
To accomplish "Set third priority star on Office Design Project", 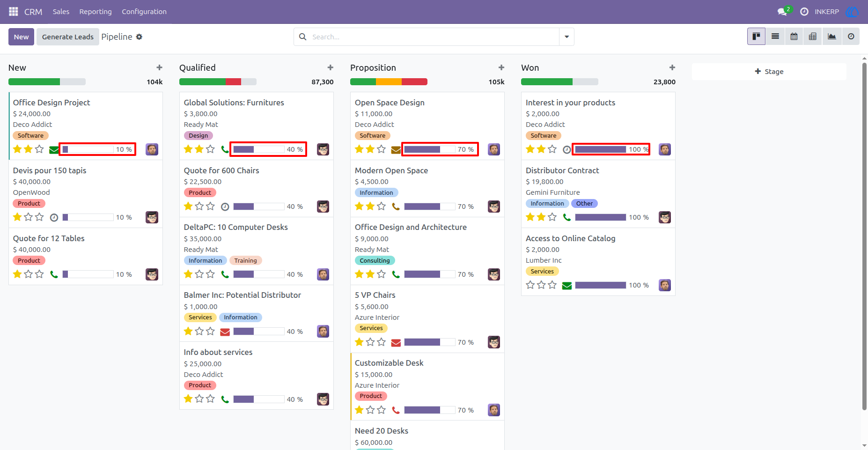I will pyautogui.click(x=39, y=149).
